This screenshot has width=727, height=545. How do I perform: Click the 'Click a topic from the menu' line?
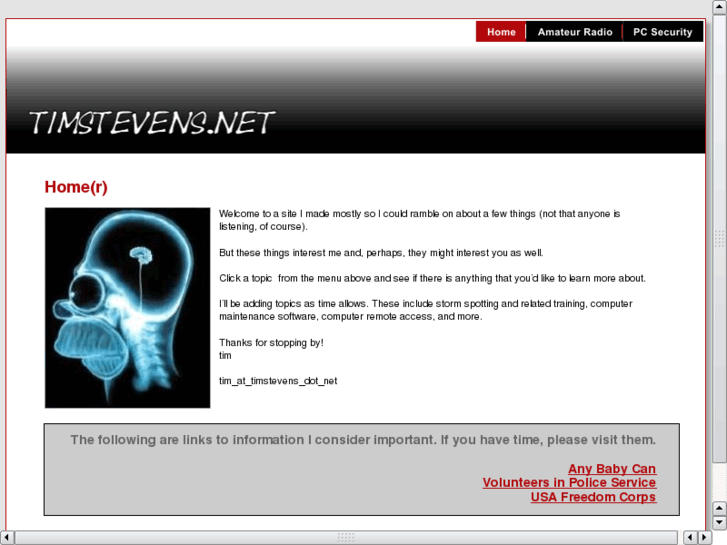tap(432, 278)
